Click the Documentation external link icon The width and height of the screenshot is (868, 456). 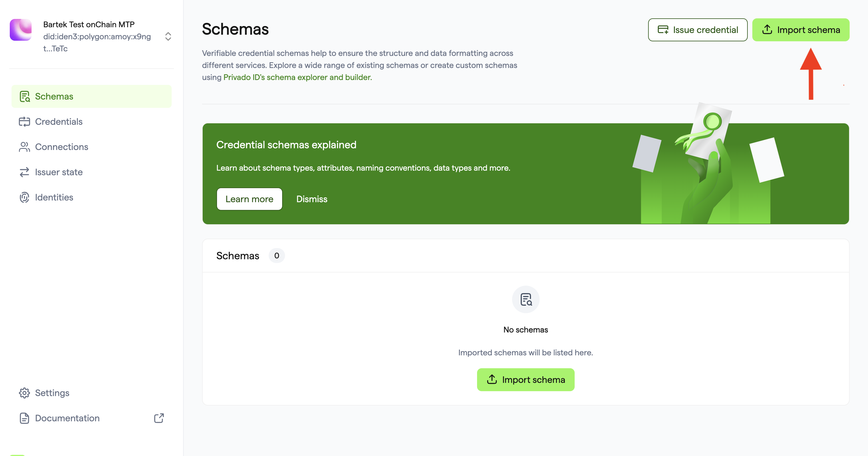pyautogui.click(x=159, y=418)
